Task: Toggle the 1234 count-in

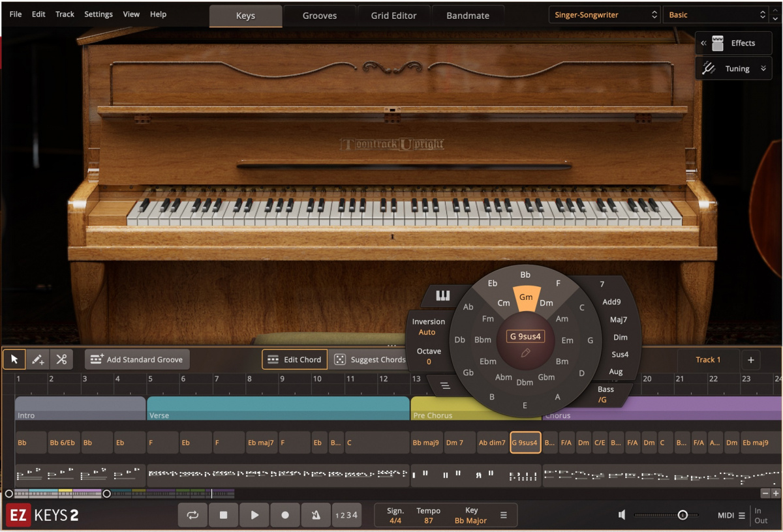Action: pos(346,514)
